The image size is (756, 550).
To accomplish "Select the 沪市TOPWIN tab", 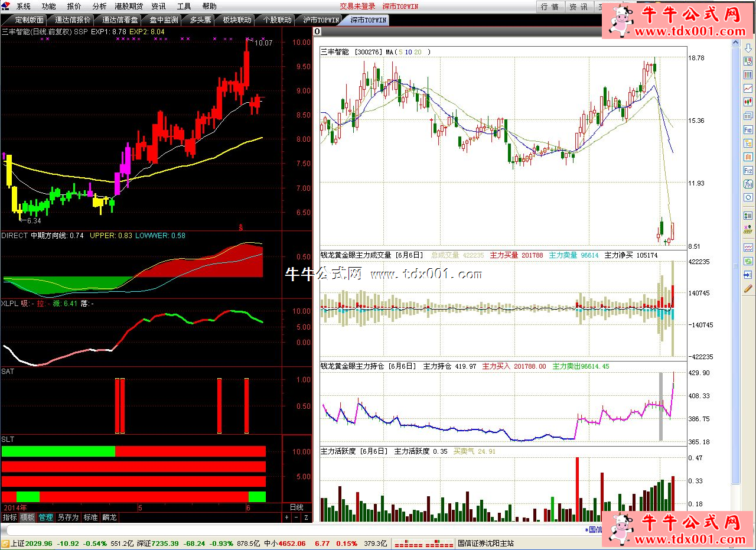I will point(321,19).
